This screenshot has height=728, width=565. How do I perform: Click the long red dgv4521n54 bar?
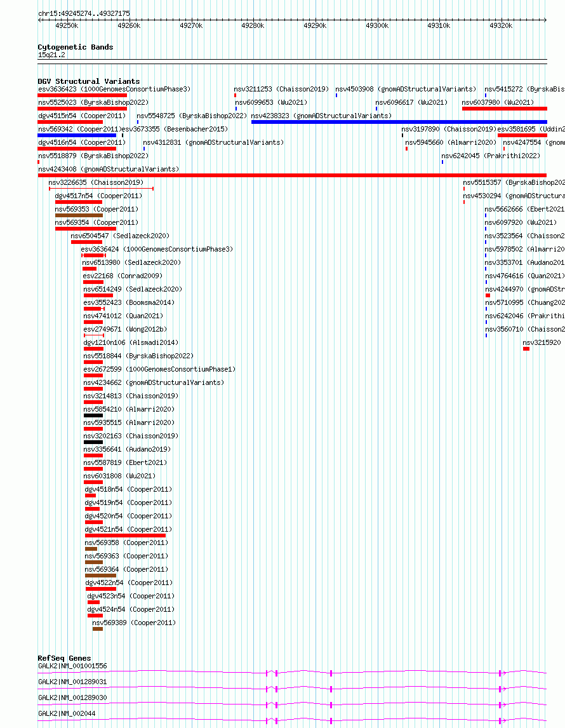(x=125, y=536)
